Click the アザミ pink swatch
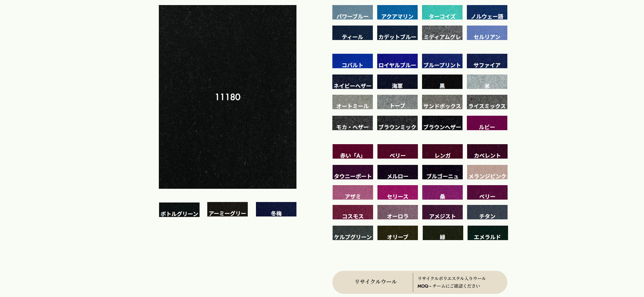The width and height of the screenshot is (644, 297). point(352,192)
